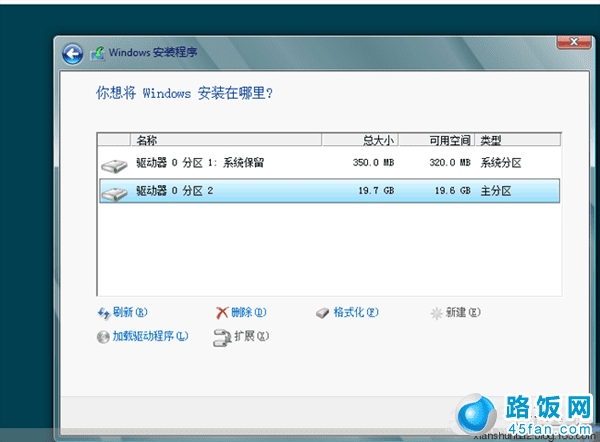Click the 主分区 type cell
This screenshot has width=600, height=442.
pos(496,191)
